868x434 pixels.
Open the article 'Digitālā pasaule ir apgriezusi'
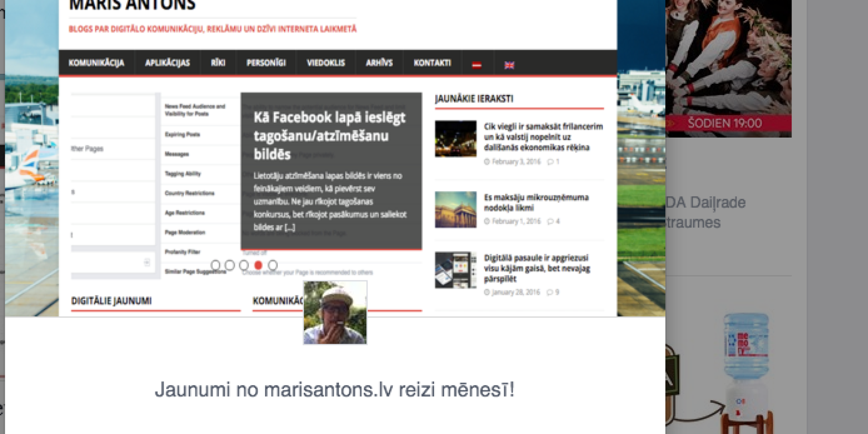[537, 268]
